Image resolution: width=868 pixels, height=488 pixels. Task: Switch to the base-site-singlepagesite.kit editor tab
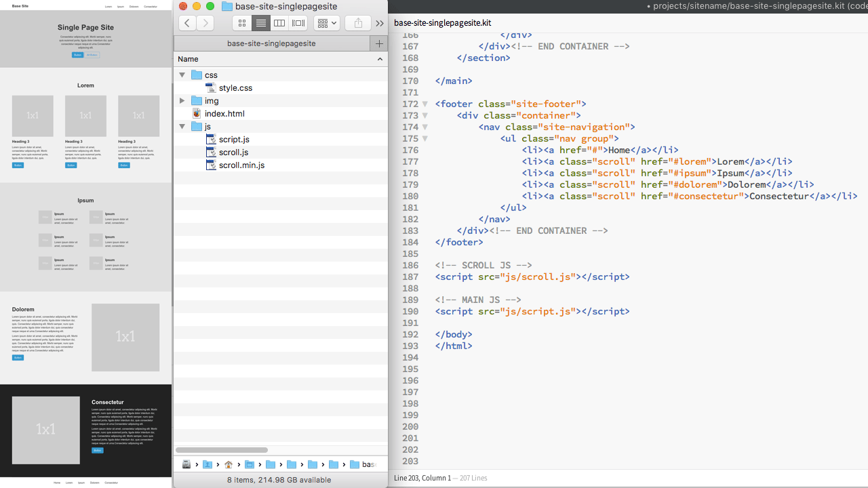click(442, 22)
